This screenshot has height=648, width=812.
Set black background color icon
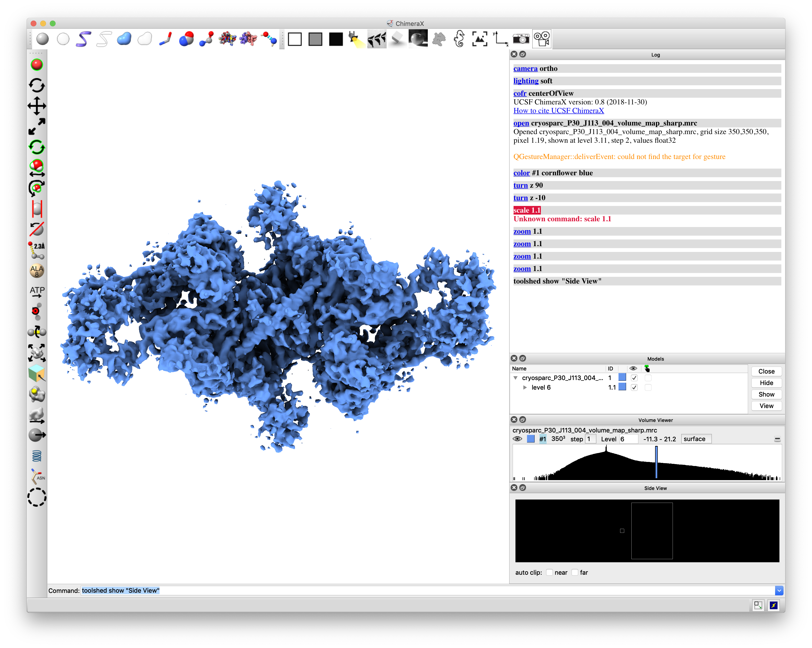click(x=336, y=39)
